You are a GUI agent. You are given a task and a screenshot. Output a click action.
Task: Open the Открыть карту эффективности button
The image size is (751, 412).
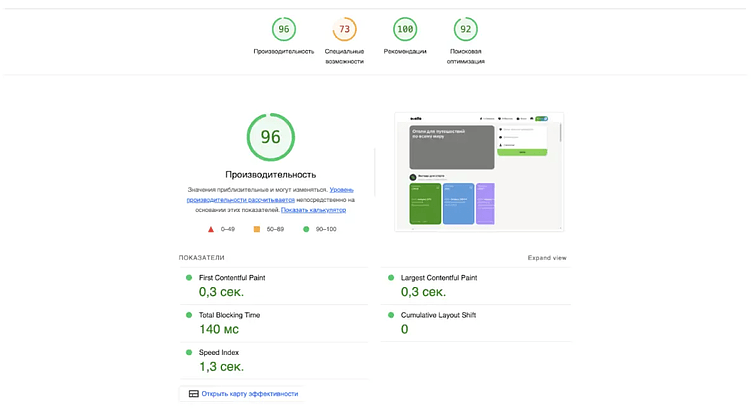[243, 394]
